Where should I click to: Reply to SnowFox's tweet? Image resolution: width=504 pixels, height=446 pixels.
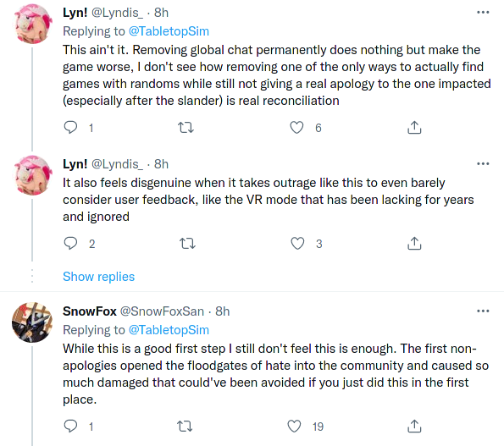click(x=70, y=426)
